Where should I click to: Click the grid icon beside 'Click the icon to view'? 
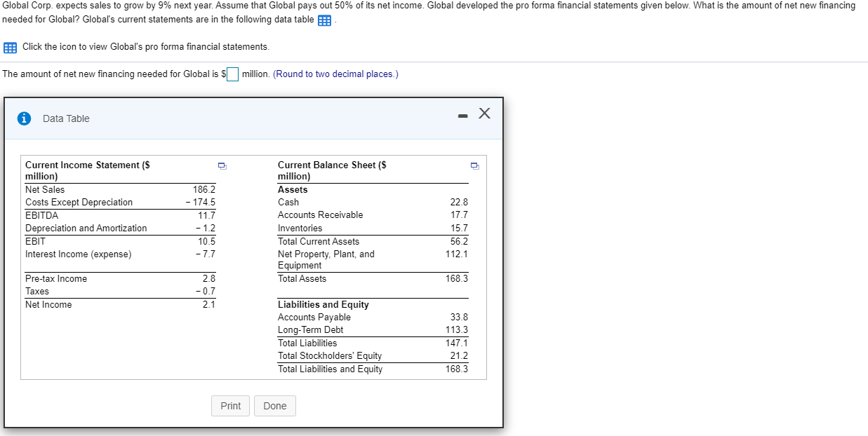point(10,48)
